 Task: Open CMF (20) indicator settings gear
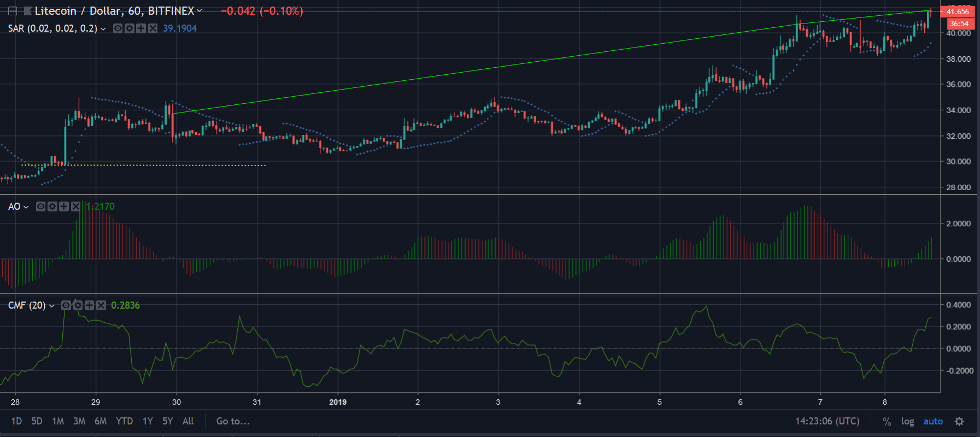tap(78, 305)
